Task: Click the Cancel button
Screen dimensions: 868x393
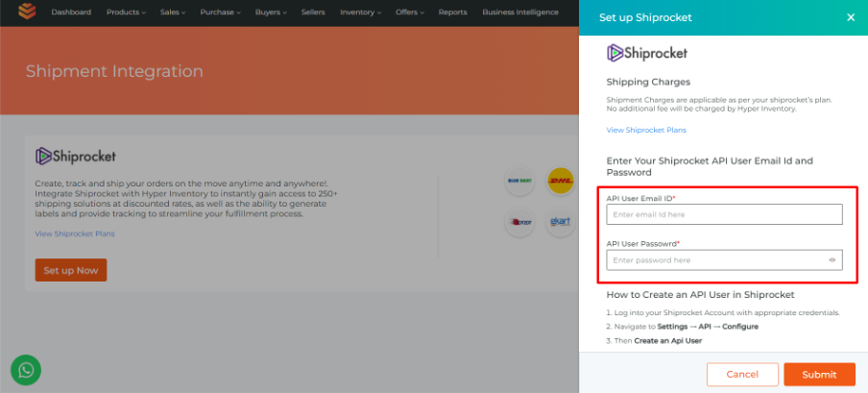Action: point(742,374)
